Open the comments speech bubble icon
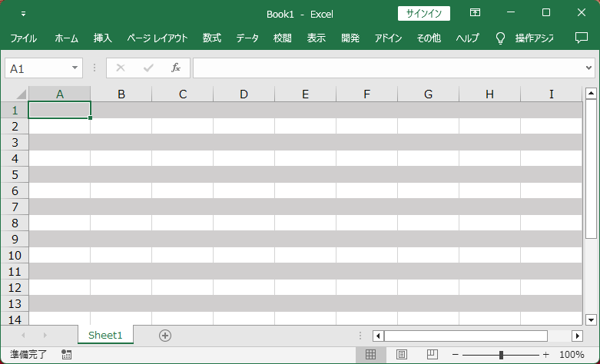 click(581, 38)
